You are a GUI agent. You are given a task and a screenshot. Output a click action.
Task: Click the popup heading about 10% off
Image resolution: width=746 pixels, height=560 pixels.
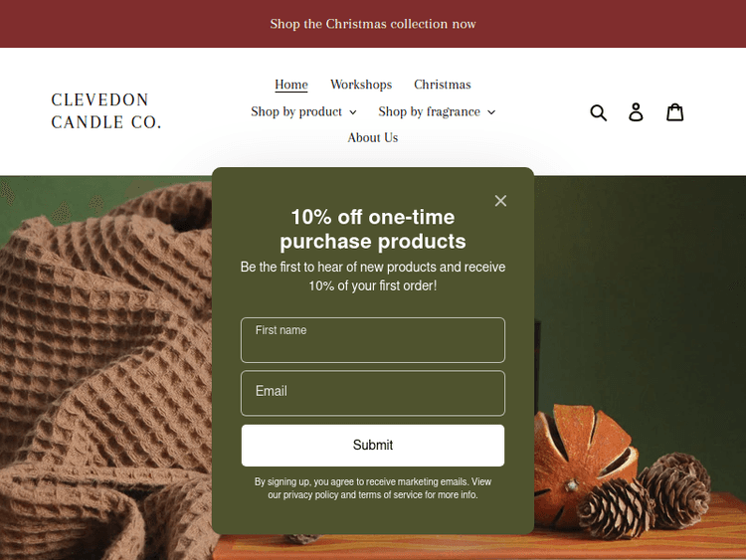tap(373, 229)
